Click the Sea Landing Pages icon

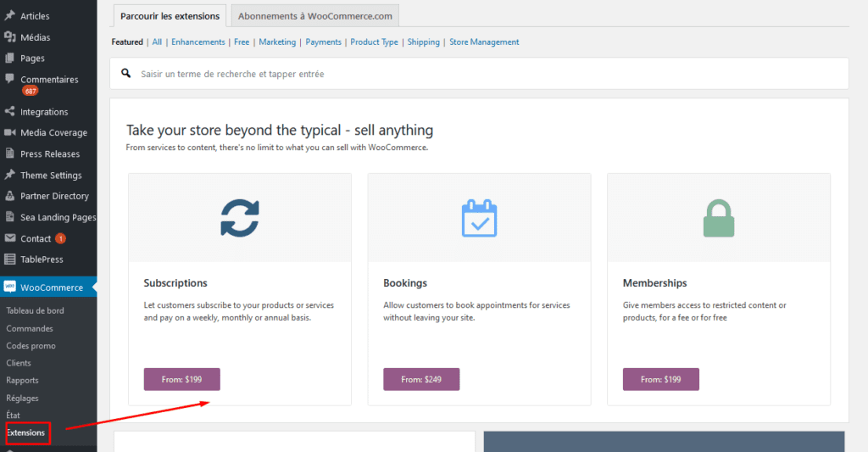(9, 216)
